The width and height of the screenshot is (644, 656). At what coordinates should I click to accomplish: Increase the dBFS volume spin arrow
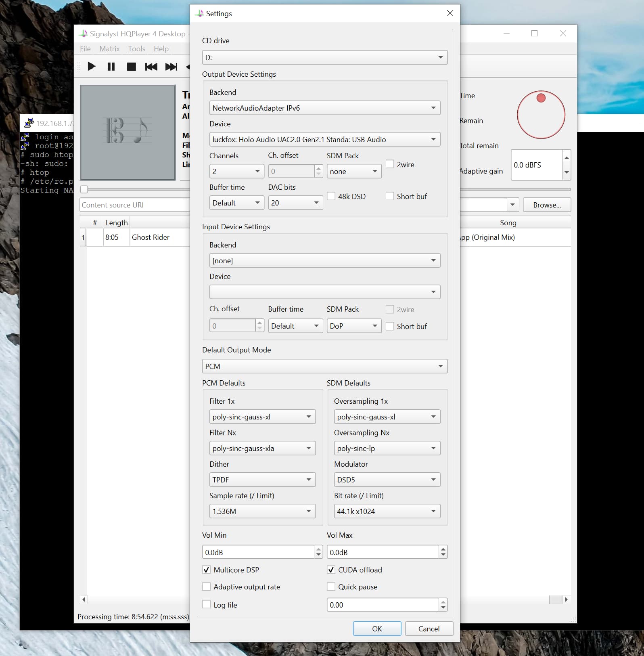pyautogui.click(x=567, y=157)
